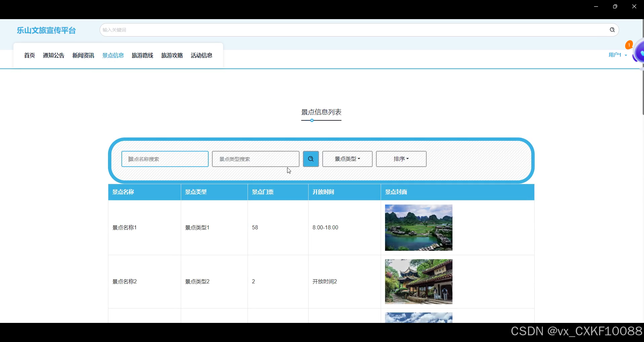Focus the 景点类型搜索 input box

point(256,159)
